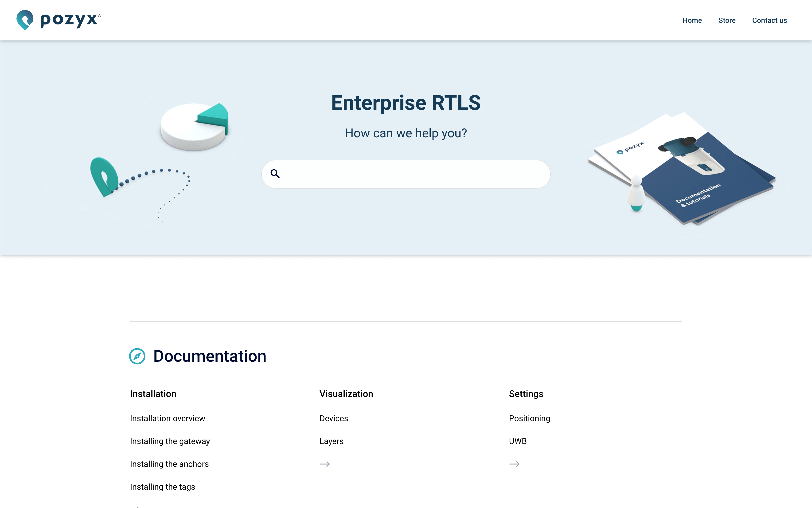Click the Documentation heading
812x508 pixels.
coord(210,356)
